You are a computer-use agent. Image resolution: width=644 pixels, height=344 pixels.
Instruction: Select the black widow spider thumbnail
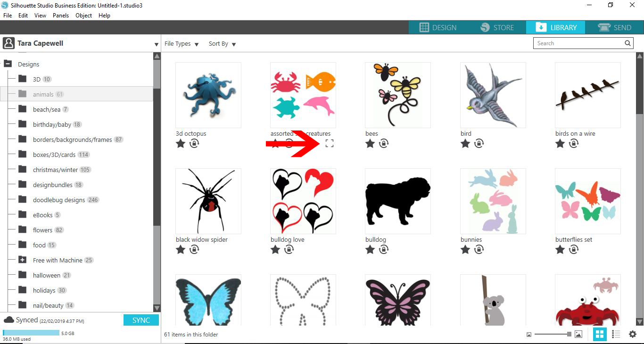tap(208, 201)
